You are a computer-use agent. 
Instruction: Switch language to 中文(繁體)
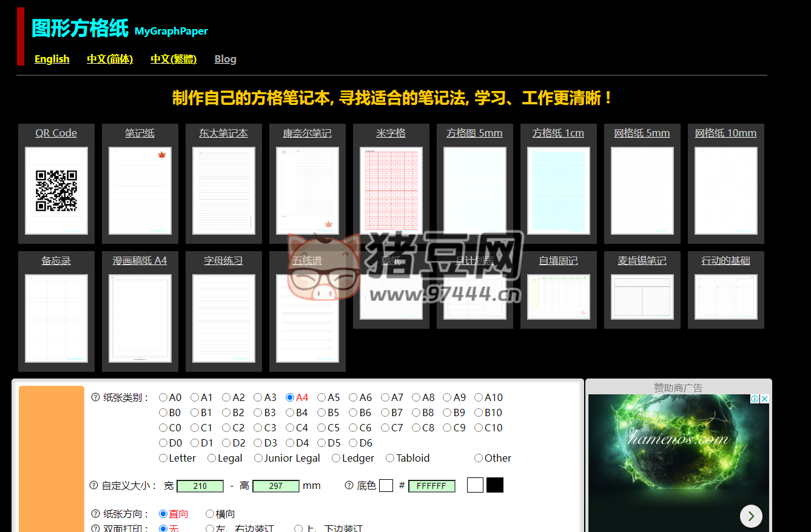173,59
